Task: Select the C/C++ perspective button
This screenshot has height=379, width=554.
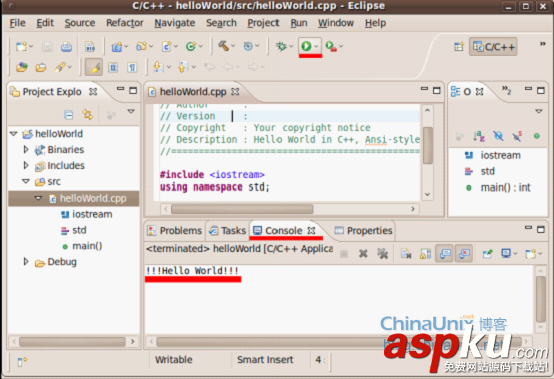Action: pos(493,47)
